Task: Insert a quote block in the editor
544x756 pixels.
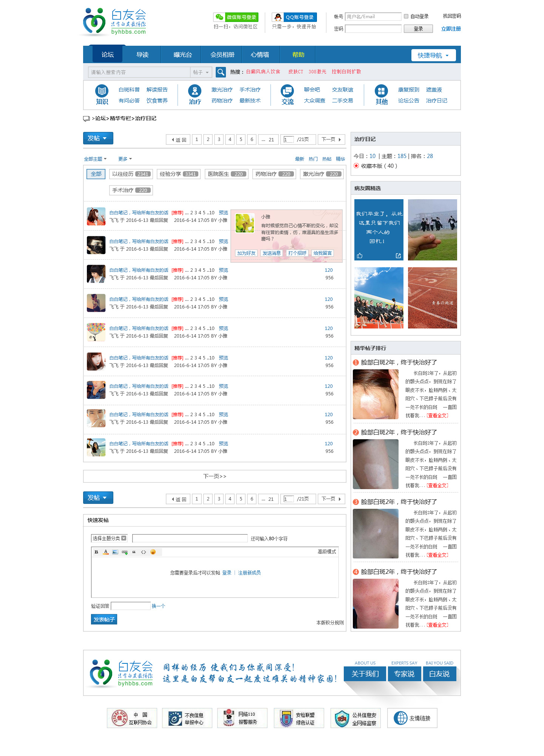Action: (134, 552)
